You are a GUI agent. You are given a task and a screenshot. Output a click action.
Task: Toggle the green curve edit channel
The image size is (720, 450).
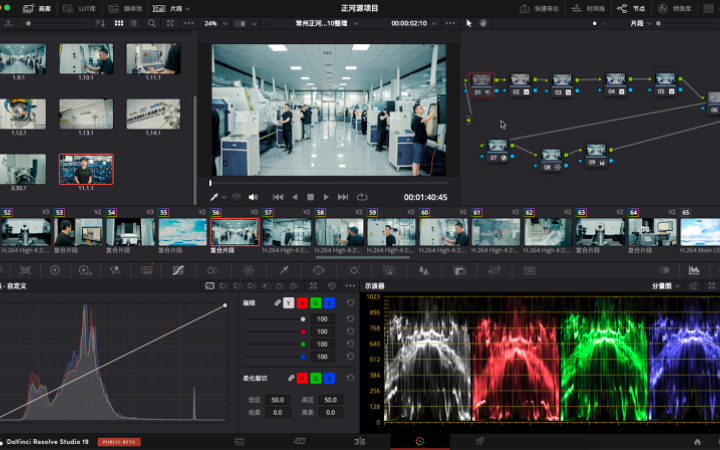(315, 303)
